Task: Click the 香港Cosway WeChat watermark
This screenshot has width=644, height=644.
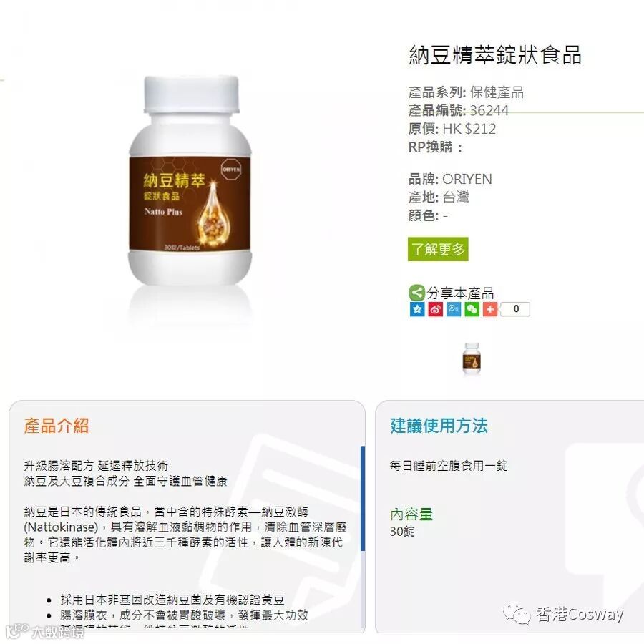Action: (564, 614)
